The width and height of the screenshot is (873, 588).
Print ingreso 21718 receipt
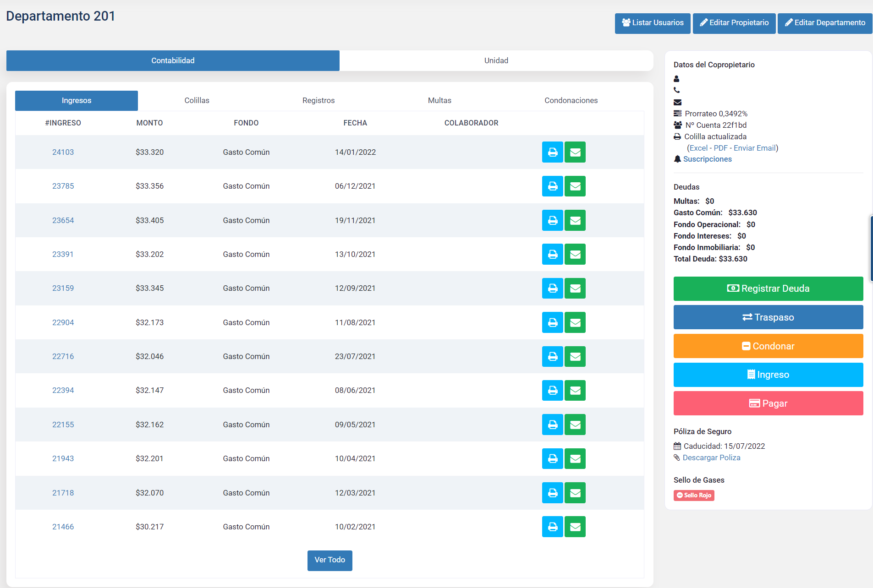(552, 493)
